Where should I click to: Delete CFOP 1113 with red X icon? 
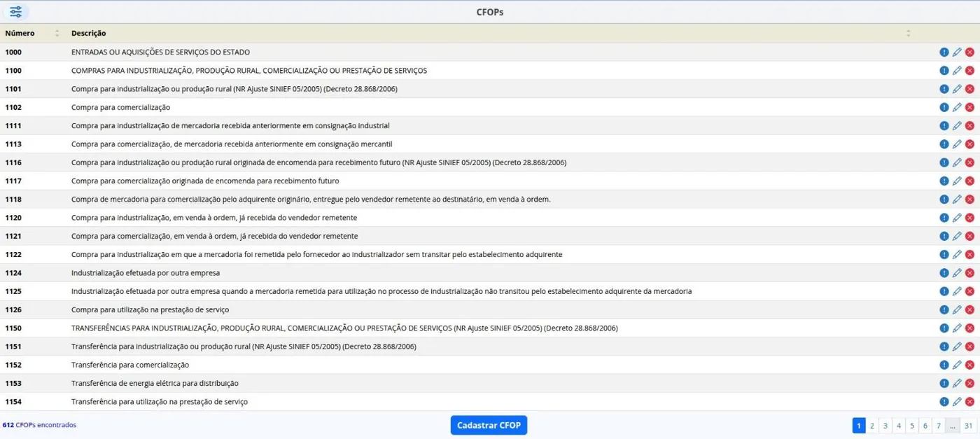point(969,144)
